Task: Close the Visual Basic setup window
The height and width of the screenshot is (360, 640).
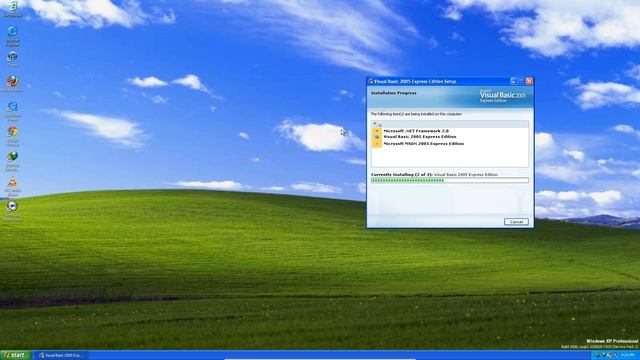Action: click(x=529, y=81)
